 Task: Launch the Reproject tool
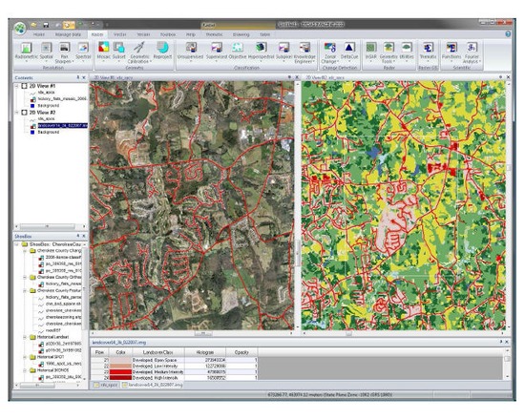click(162, 51)
